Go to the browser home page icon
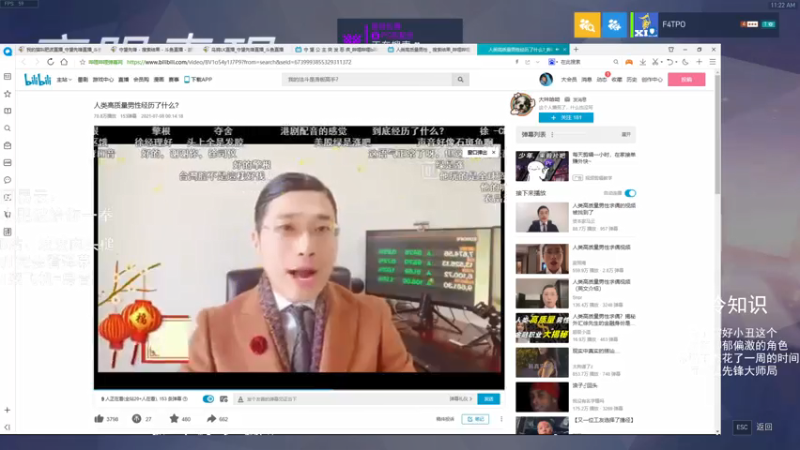The image size is (800, 450). tap(64, 62)
